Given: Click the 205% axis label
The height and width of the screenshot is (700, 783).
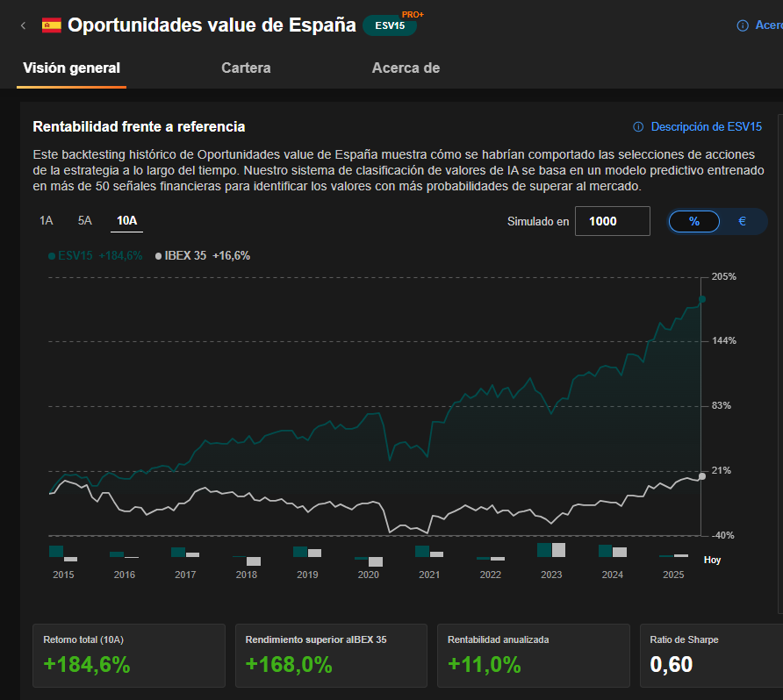Looking at the screenshot, I should 723,276.
